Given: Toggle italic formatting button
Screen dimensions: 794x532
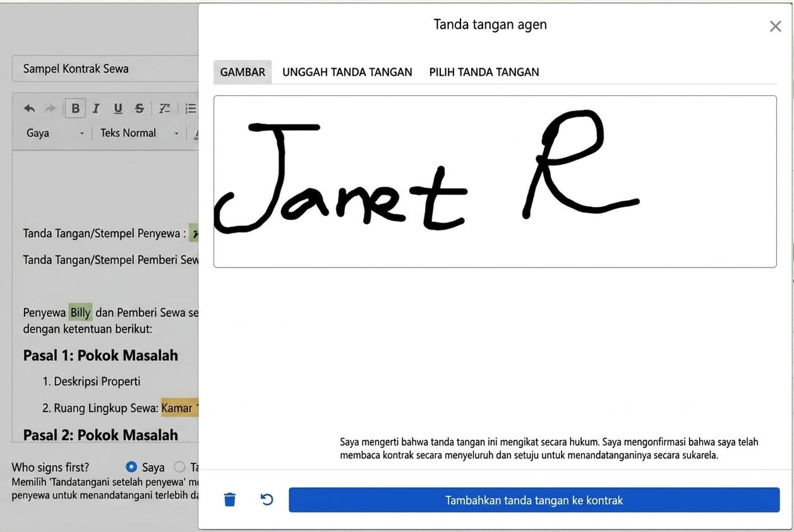Looking at the screenshot, I should [x=96, y=109].
